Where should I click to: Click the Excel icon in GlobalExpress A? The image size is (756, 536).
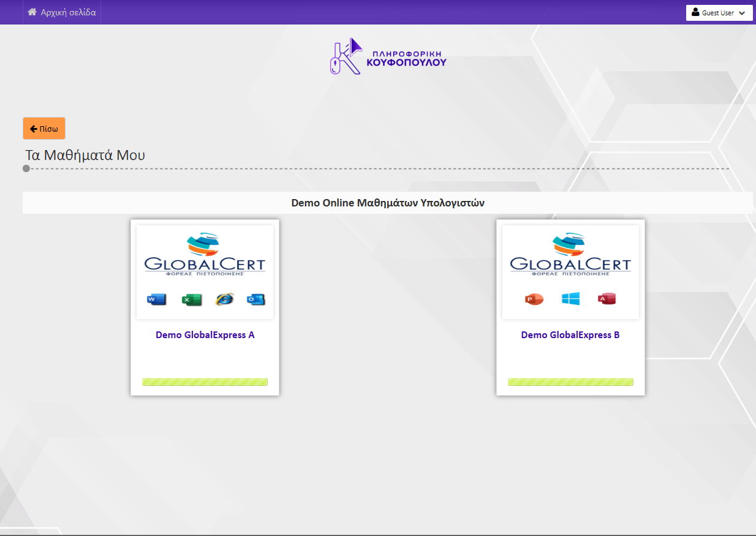(x=192, y=300)
